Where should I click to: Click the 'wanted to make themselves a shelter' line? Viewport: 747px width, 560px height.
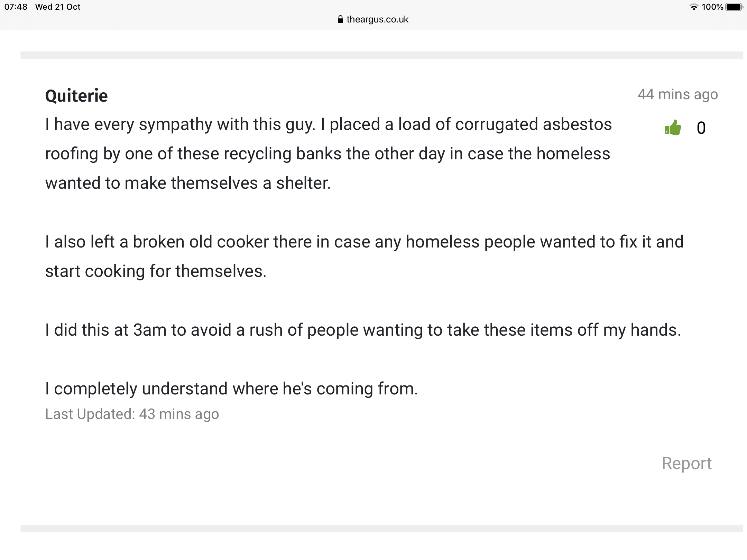(x=188, y=183)
